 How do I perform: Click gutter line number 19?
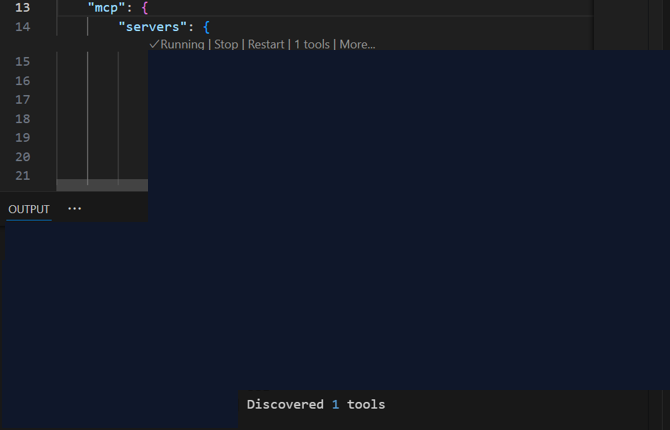[22, 138]
